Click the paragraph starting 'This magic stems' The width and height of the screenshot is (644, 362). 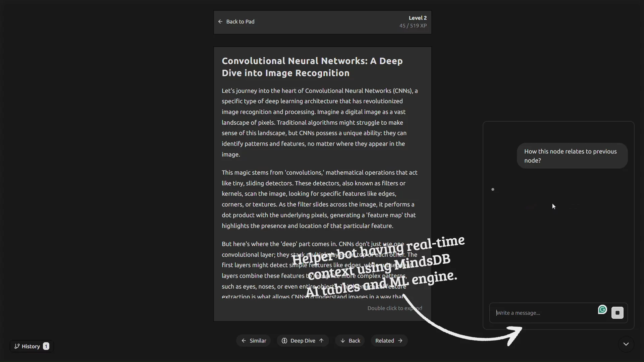tap(320, 199)
